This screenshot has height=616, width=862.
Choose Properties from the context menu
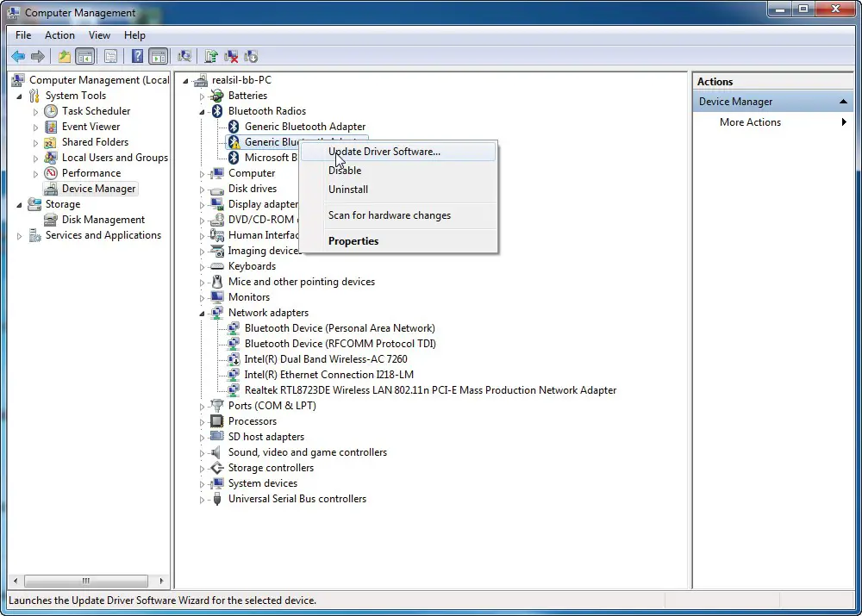398,240
